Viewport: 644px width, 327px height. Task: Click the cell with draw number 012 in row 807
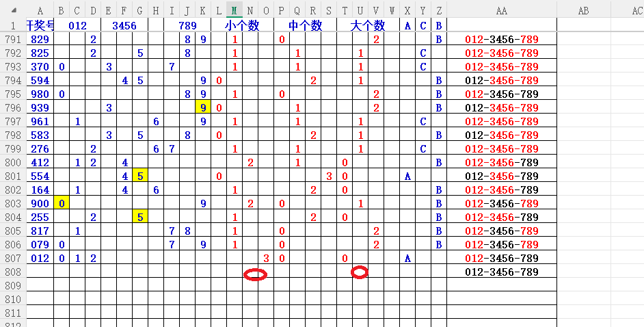(40, 259)
